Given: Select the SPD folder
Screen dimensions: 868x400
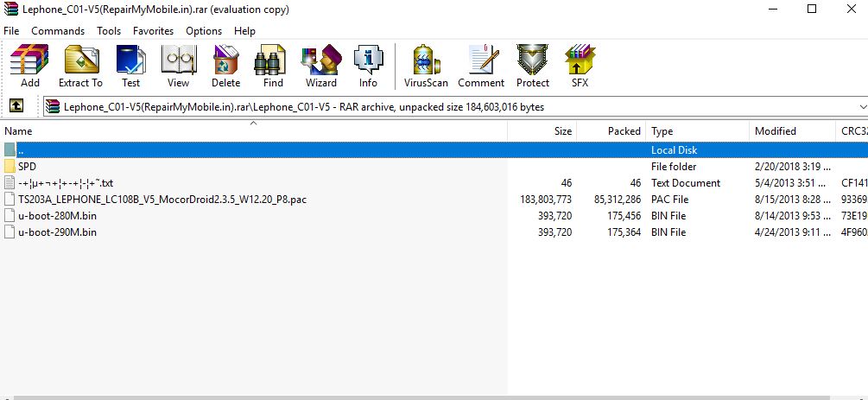Looking at the screenshot, I should coord(27,166).
